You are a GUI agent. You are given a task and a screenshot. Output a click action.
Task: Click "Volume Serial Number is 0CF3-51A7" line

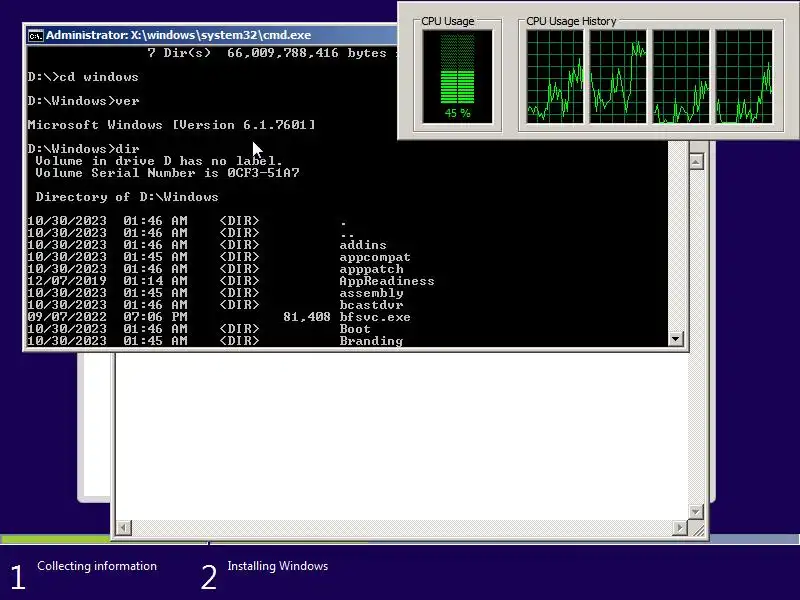[x=167, y=173]
